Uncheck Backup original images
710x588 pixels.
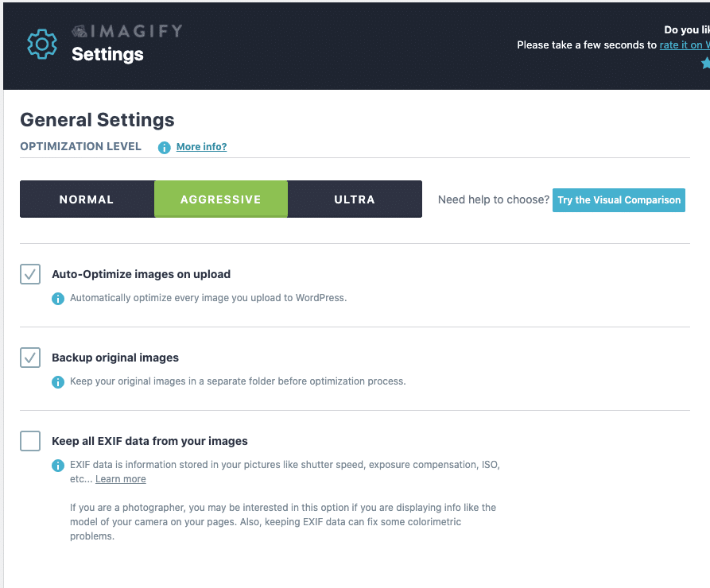(29, 358)
